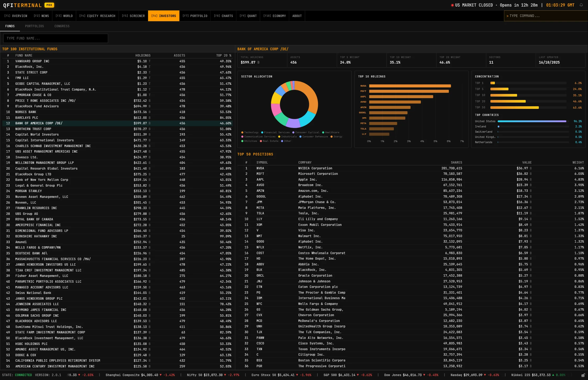This screenshot has height=380, width=588.
Task: Open the [F8] CHARTS menu
Action: pos(223,16)
